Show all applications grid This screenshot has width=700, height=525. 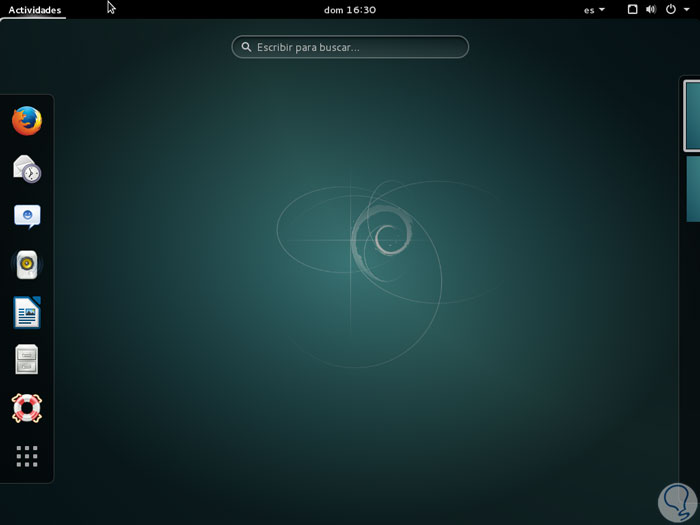(x=27, y=456)
